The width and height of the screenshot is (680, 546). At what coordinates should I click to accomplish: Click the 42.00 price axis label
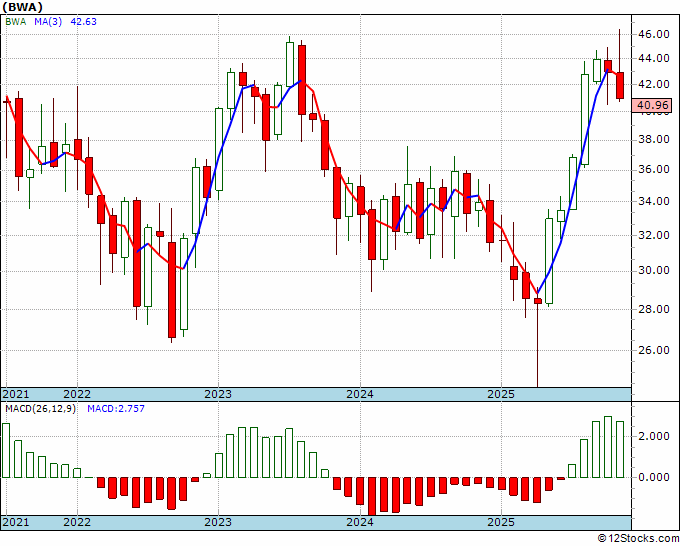[653, 84]
